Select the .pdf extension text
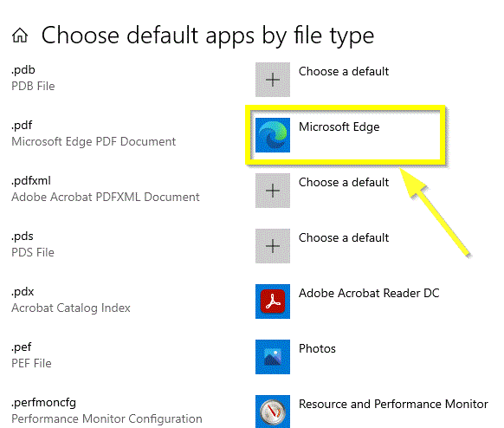 click(x=22, y=126)
